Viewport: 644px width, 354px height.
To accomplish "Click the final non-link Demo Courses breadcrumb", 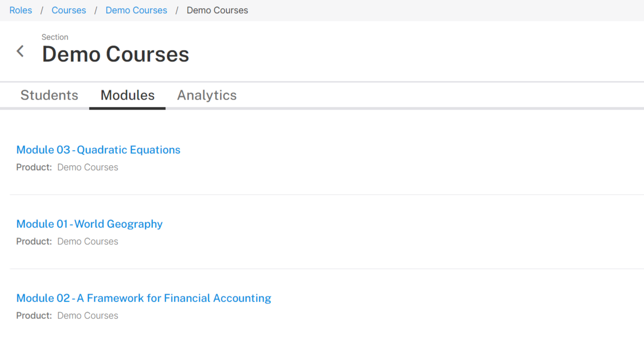I will pyautogui.click(x=217, y=10).
